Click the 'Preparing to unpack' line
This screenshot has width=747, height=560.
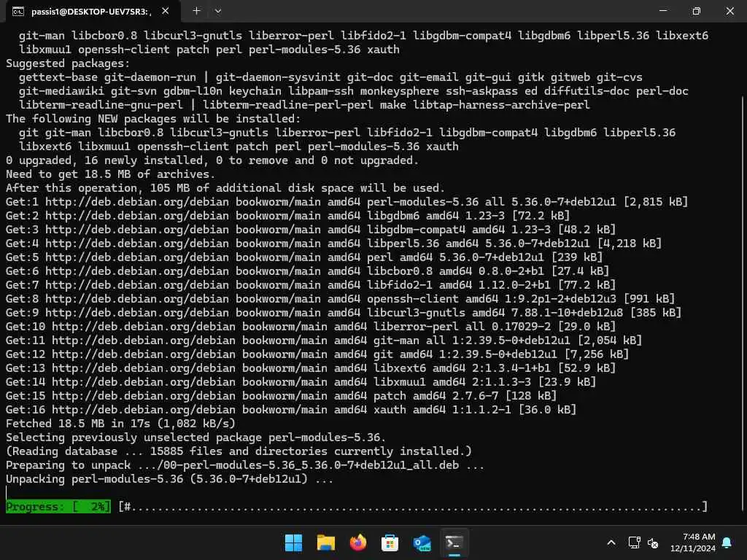245,464
